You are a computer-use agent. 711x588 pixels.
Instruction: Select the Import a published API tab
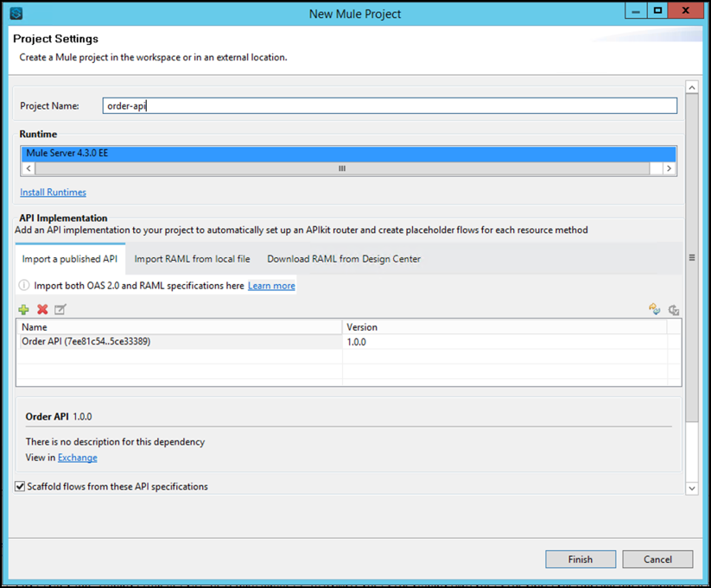pos(70,259)
